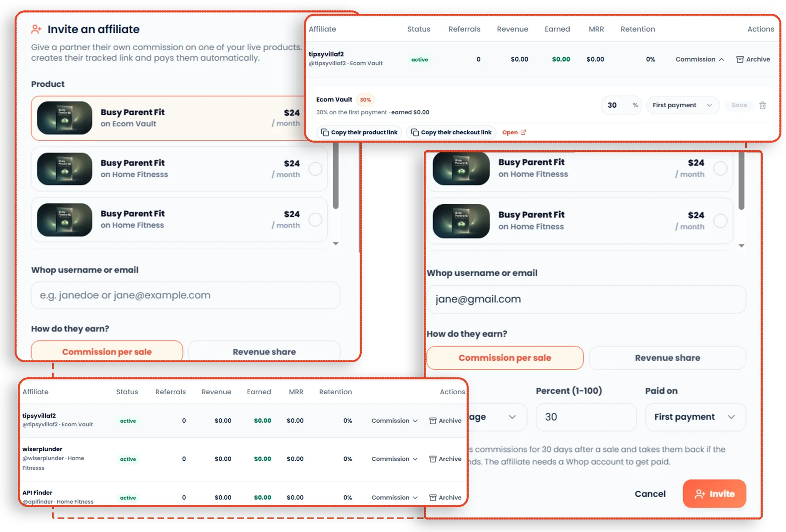
Task: Click the product list scrollbar in the jane@gmail.com form
Action: (741, 181)
